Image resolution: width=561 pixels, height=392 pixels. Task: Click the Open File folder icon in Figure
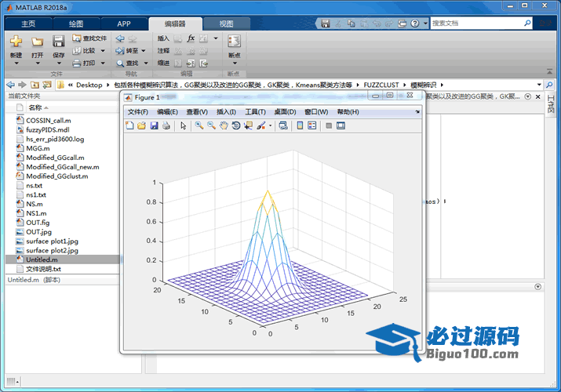coord(142,125)
